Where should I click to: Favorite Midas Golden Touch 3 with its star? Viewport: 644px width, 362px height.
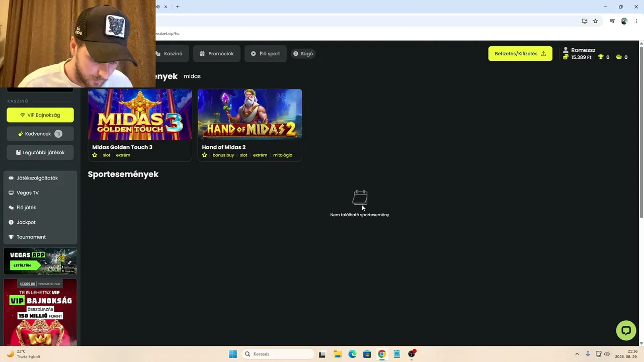95,155
